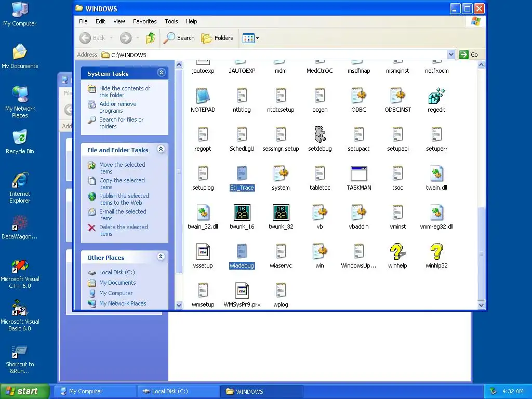Select the system configuration file icon
Screen dimensions: 532x399
coord(281,174)
